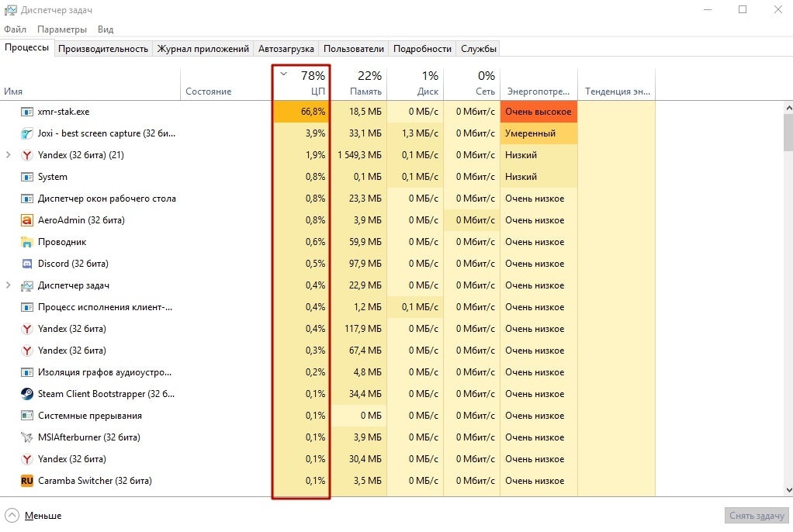The image size is (793, 532).
Task: Click the AeroAdmin application icon
Action: [27, 219]
